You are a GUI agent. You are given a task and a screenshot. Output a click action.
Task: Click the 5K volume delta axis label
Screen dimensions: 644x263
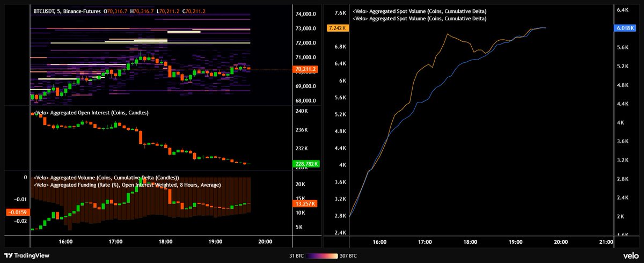point(299,228)
